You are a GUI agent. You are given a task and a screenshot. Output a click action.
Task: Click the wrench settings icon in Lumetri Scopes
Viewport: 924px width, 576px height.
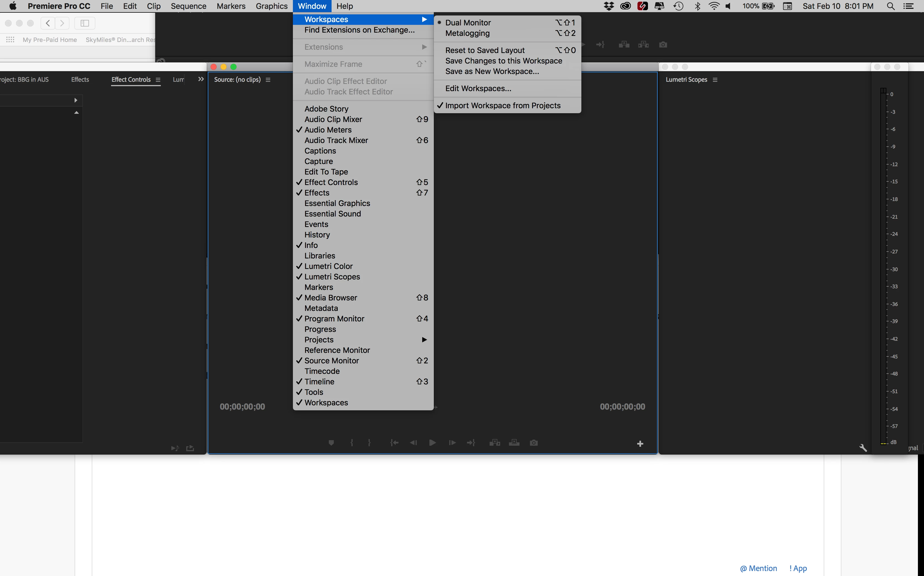863,448
